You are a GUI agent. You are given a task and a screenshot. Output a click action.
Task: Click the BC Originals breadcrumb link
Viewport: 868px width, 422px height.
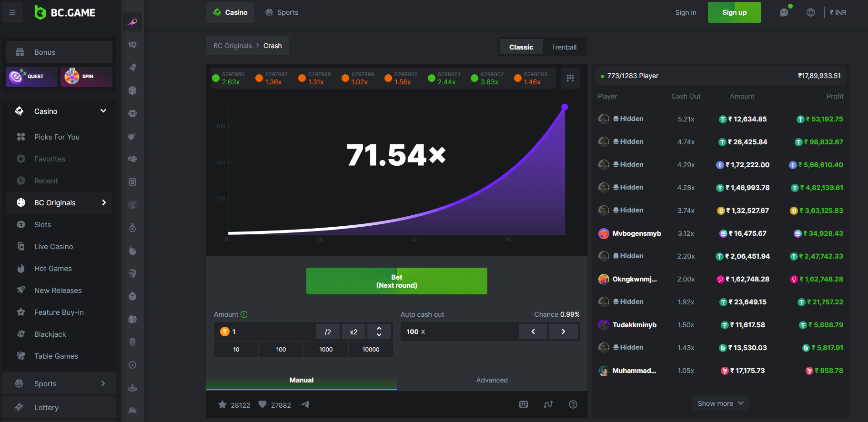point(232,46)
